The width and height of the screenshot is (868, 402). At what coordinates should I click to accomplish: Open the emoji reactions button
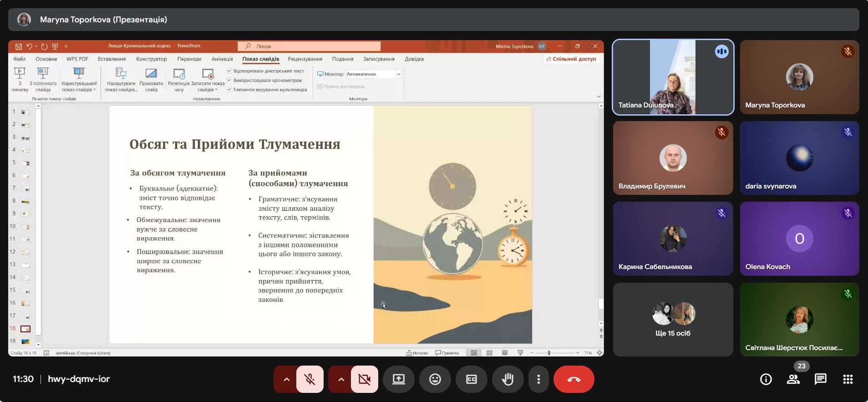click(x=435, y=379)
